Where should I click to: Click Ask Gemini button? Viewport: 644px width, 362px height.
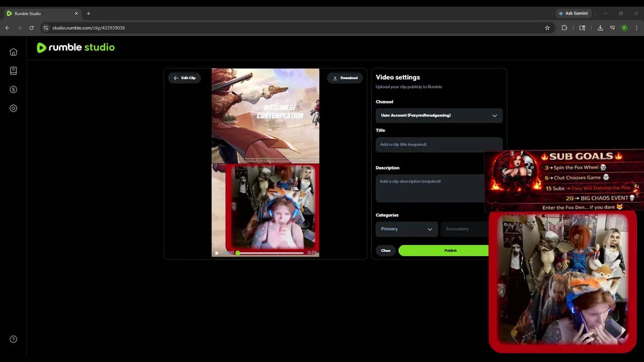coord(573,14)
